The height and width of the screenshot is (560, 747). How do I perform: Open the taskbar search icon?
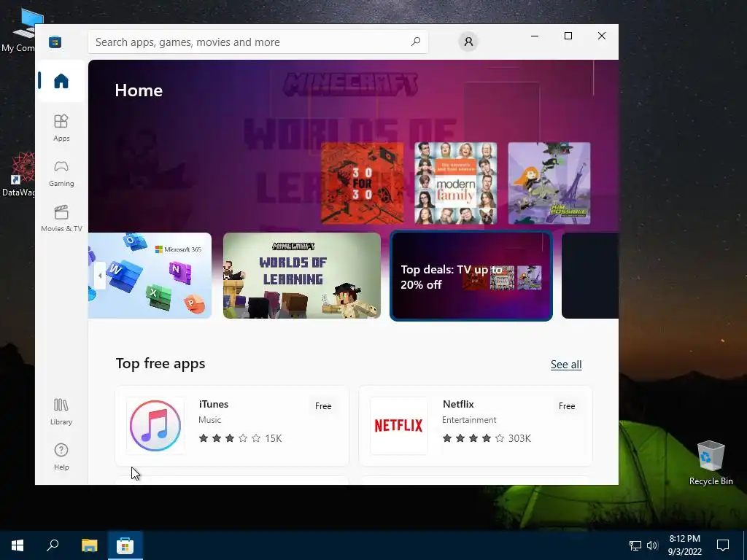(x=53, y=545)
